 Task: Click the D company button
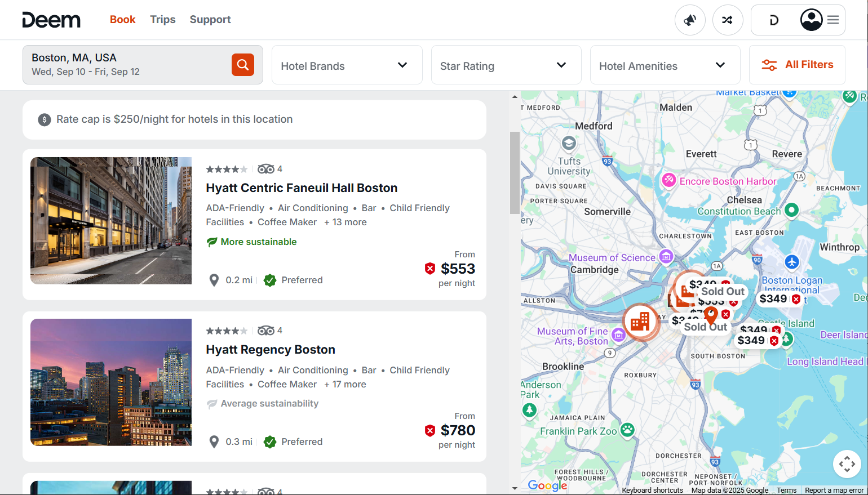(x=774, y=20)
